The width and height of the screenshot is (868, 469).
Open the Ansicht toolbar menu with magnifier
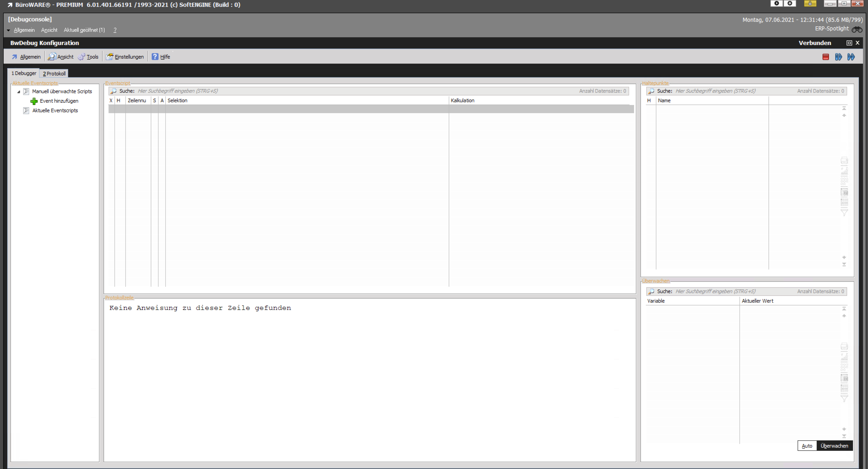tap(61, 57)
